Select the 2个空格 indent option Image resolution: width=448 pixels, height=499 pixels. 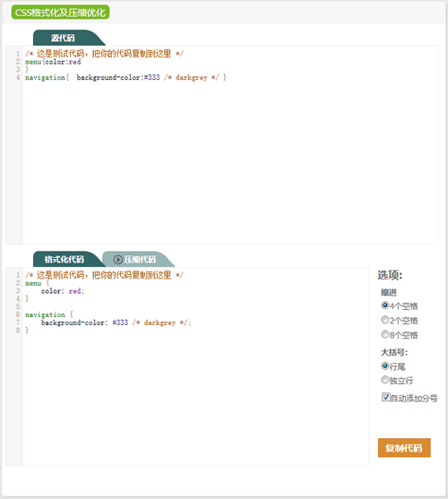[x=384, y=320]
